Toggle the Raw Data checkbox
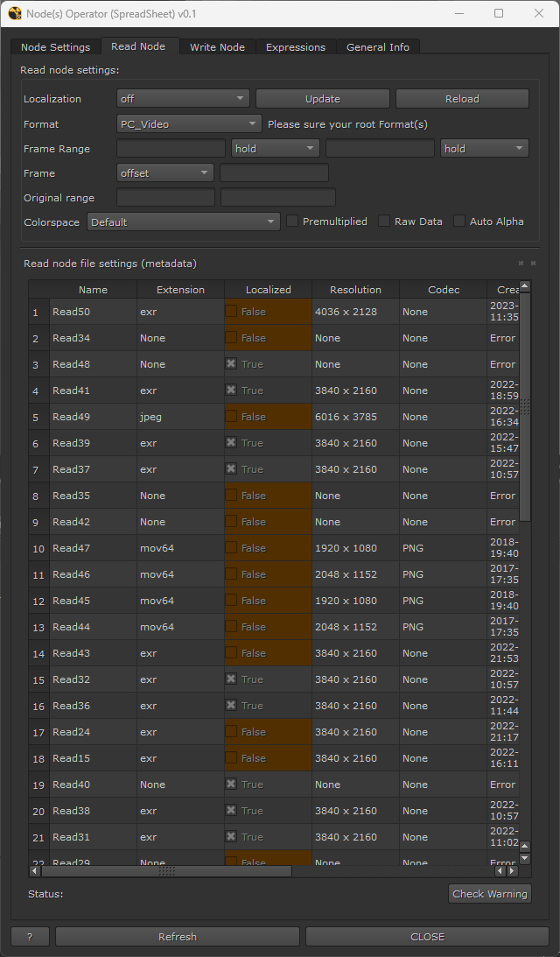Viewport: 560px width, 957px height. 384,222
